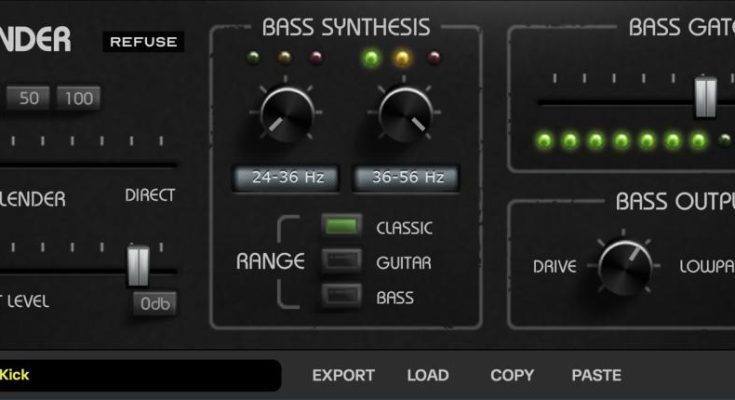
Task: Click the DRIVE knob in Bass Output
Action: (x=625, y=266)
